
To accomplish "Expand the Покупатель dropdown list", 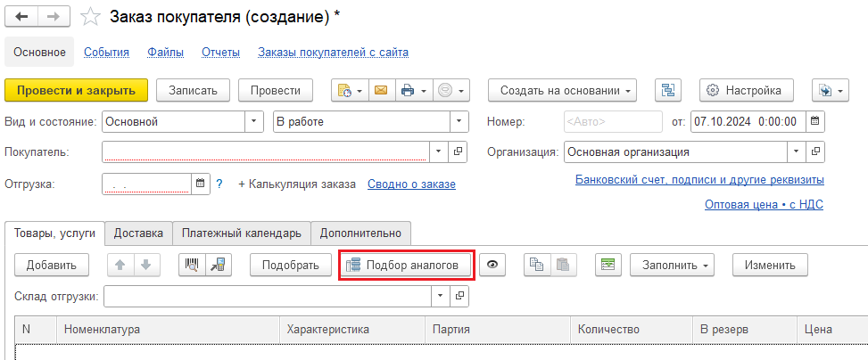I will [438, 151].
